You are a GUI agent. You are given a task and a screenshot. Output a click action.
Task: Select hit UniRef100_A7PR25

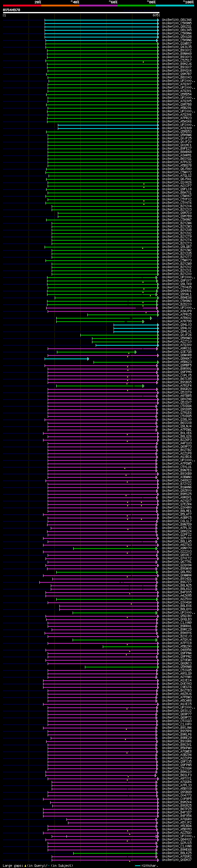click(177, 314)
